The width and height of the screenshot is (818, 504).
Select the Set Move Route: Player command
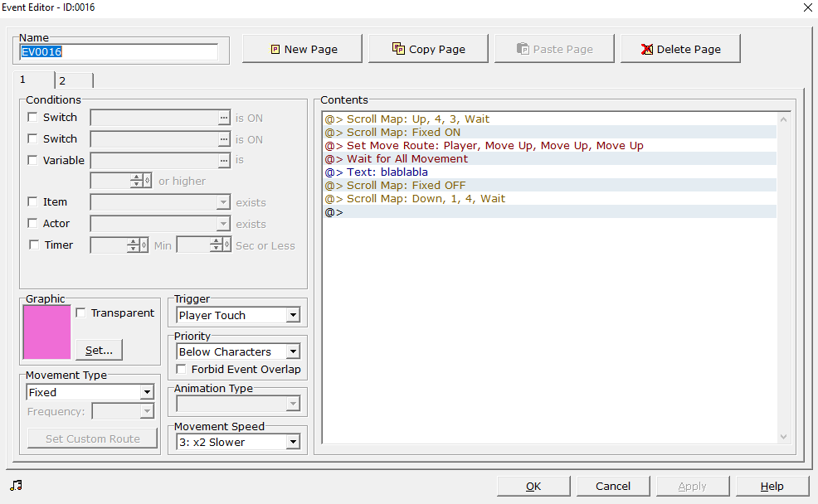click(550, 145)
